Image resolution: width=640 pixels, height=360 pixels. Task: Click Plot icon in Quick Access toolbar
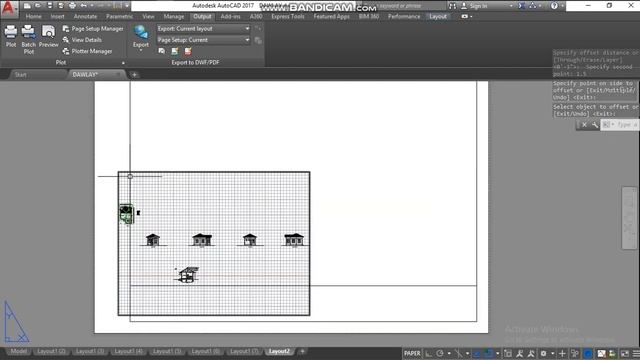pos(73,6)
